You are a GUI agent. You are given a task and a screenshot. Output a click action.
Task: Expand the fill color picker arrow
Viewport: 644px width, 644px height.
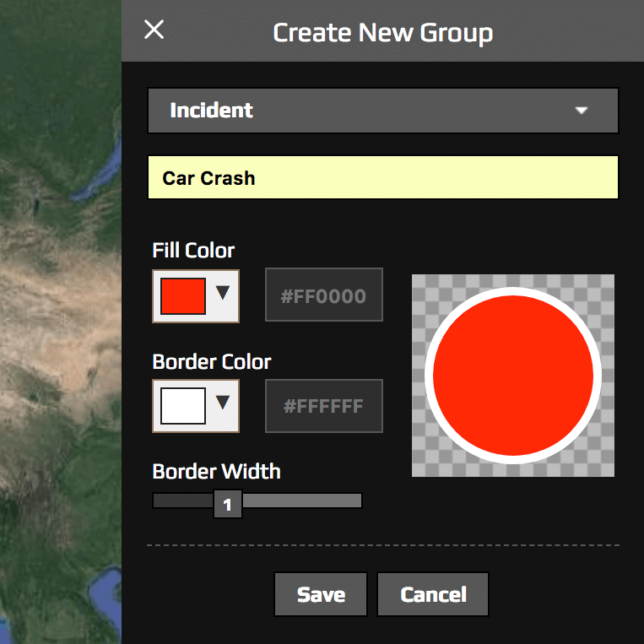point(223,293)
